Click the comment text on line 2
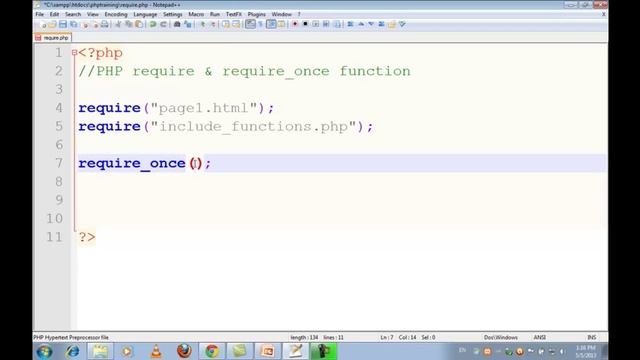This screenshot has width=640, height=360. point(244,71)
